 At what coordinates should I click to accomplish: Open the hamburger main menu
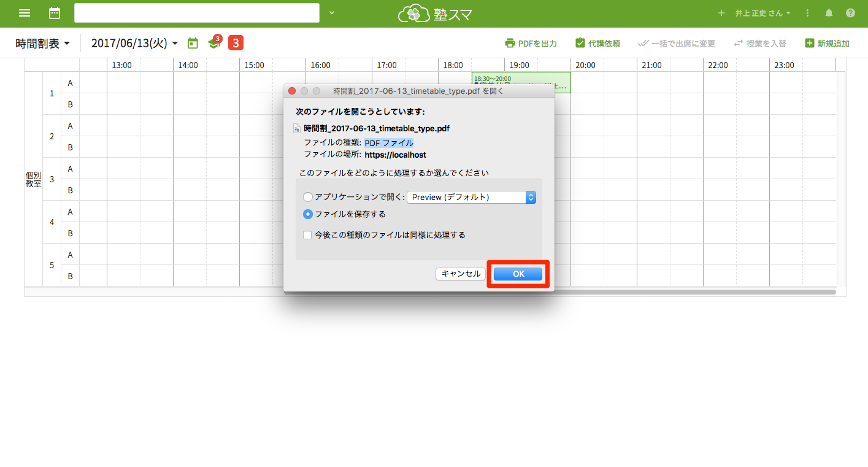[25, 13]
